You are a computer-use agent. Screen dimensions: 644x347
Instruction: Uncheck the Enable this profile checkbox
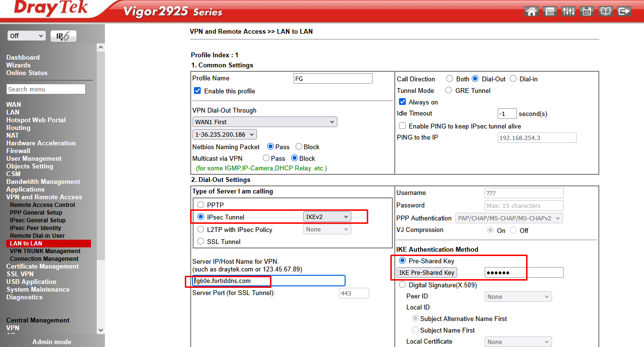point(197,90)
